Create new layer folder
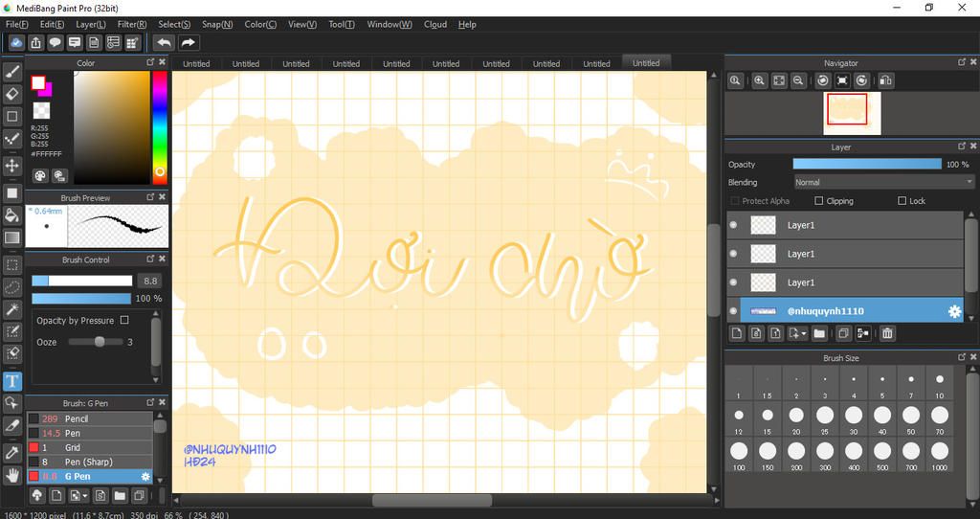The height and width of the screenshot is (519, 980). tap(819, 333)
